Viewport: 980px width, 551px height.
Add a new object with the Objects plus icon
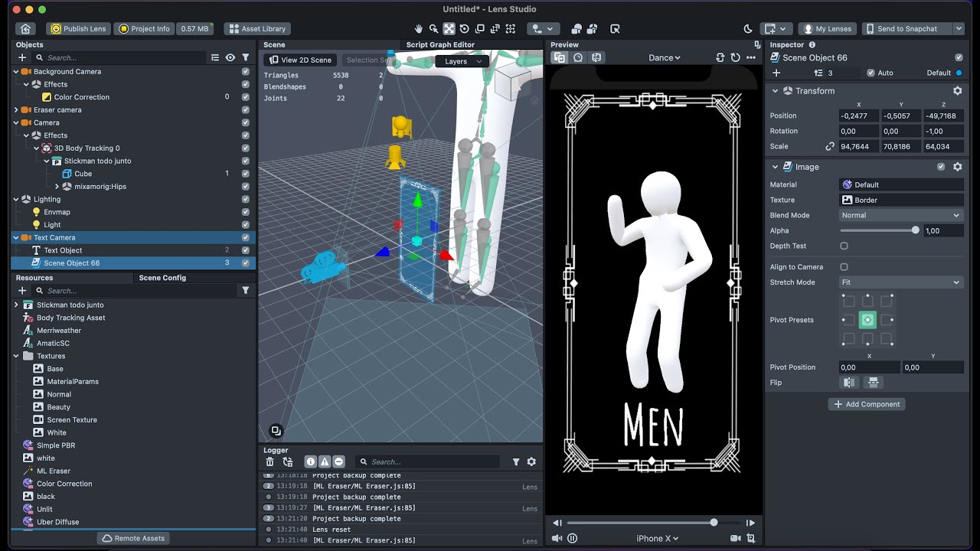[22, 57]
